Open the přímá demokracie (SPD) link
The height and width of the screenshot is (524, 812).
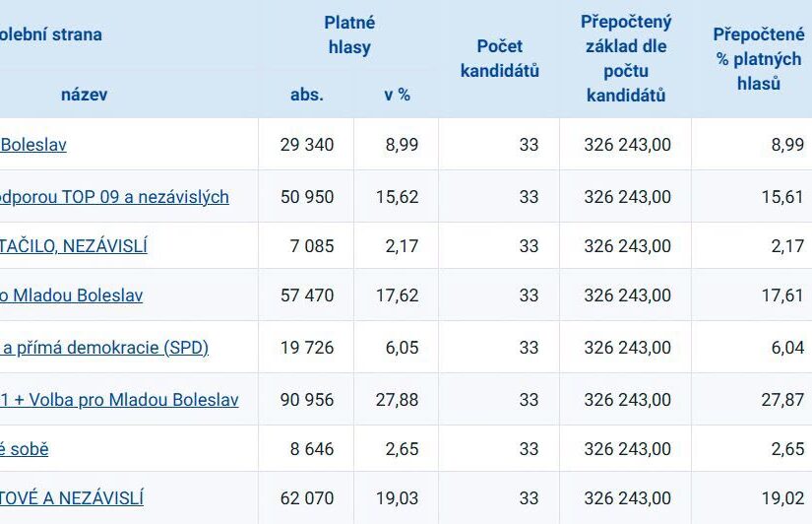pyautogui.click(x=104, y=348)
